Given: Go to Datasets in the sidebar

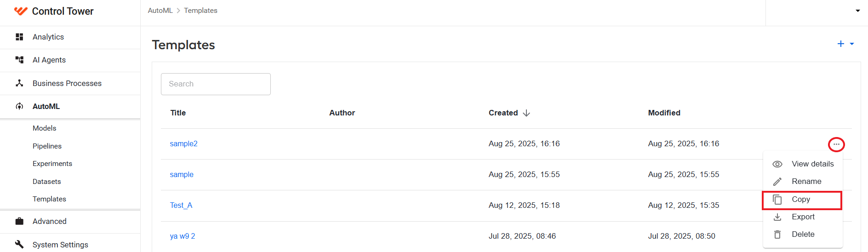Looking at the screenshot, I should click(x=47, y=182).
